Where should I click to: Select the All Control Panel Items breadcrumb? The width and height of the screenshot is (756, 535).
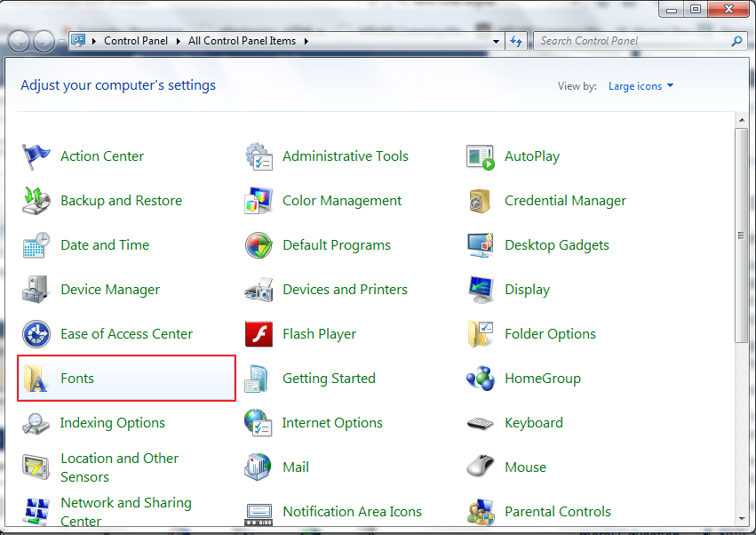click(x=242, y=41)
